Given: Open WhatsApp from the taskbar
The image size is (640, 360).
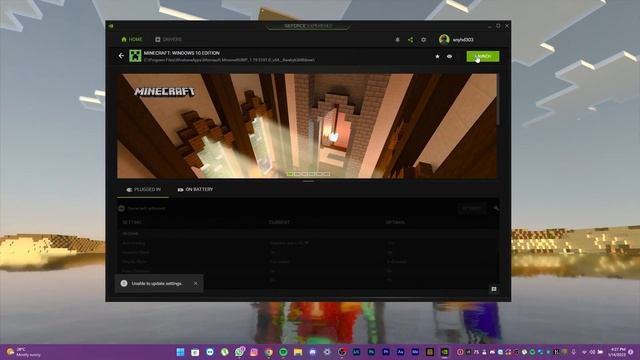Looking at the screenshot, I should pos(240,352).
